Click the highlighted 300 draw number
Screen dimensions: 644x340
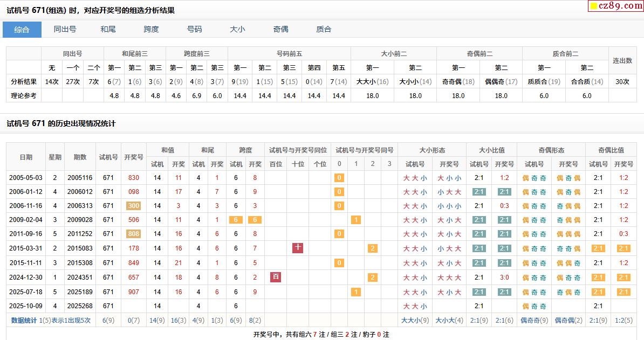pos(133,206)
